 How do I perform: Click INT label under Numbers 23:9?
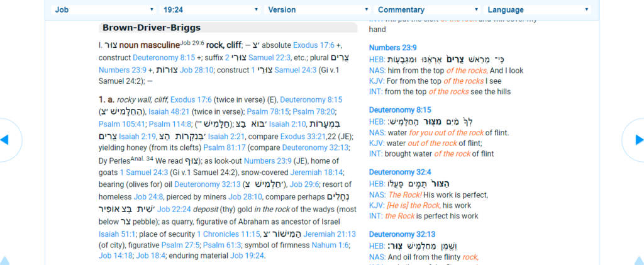(376, 92)
